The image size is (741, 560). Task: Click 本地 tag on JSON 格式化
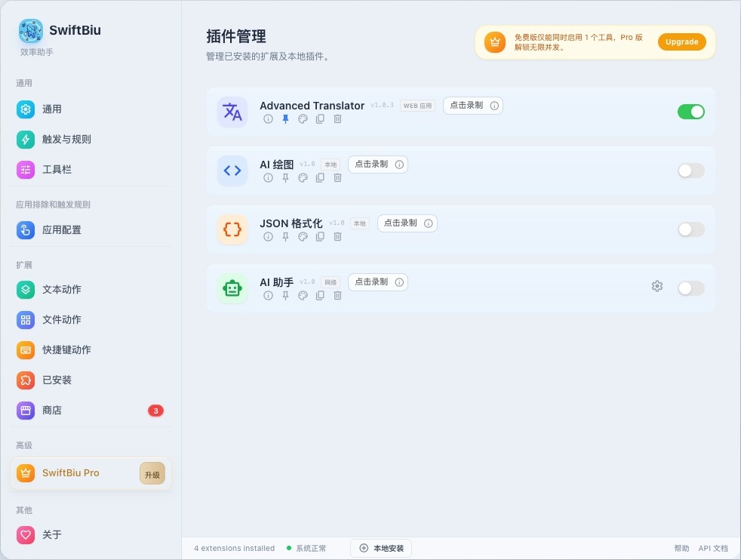[360, 223]
